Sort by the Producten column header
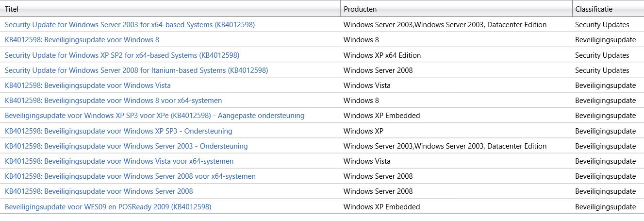Viewport: 644px width, 221px height. point(457,9)
